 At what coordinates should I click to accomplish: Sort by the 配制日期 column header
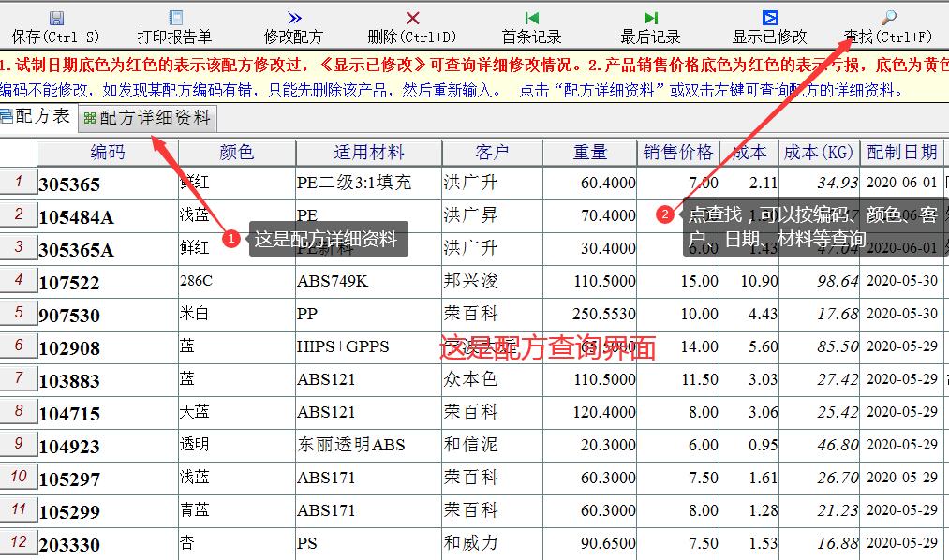901,152
